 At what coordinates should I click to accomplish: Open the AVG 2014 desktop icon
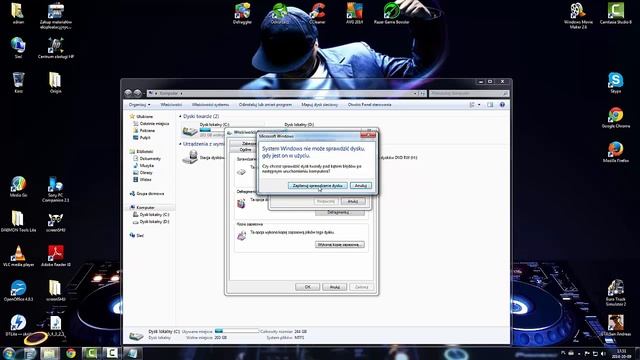(x=354, y=13)
